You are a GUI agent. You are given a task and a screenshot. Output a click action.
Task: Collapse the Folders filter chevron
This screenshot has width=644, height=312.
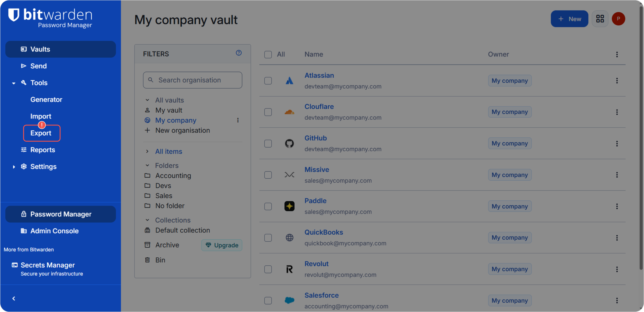click(148, 165)
